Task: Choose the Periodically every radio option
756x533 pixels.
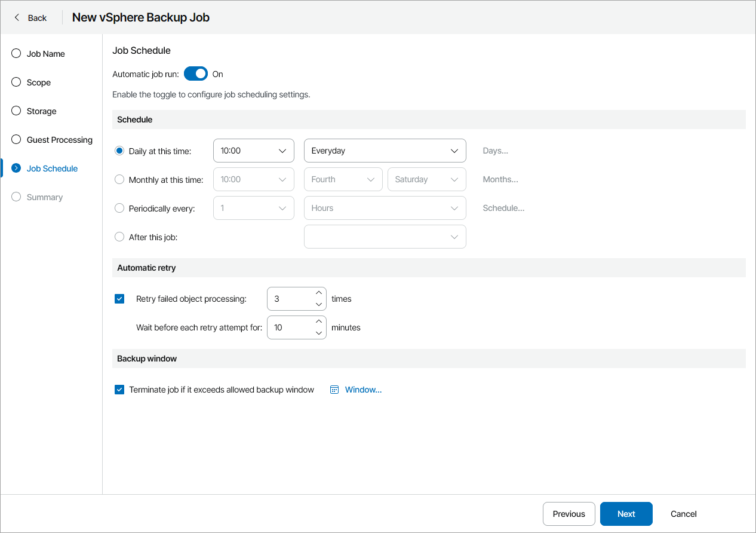Action: click(119, 209)
